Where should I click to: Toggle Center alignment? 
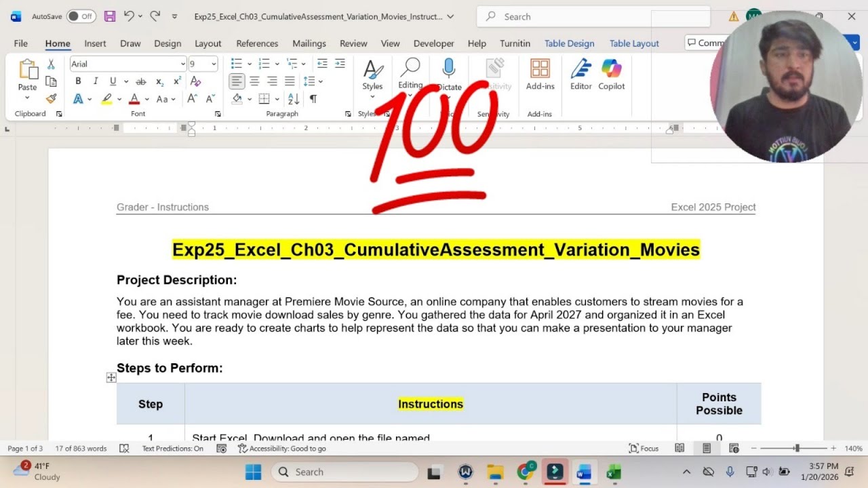254,81
